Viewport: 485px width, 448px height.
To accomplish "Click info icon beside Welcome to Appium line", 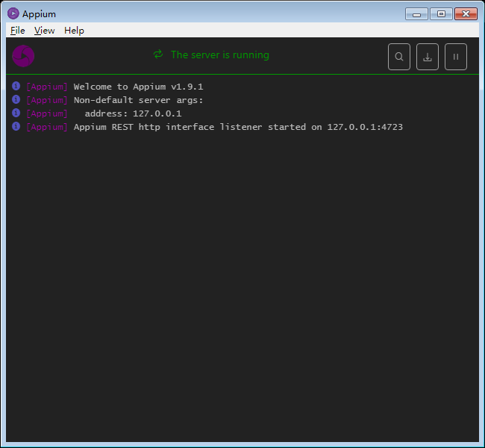I will pos(16,86).
